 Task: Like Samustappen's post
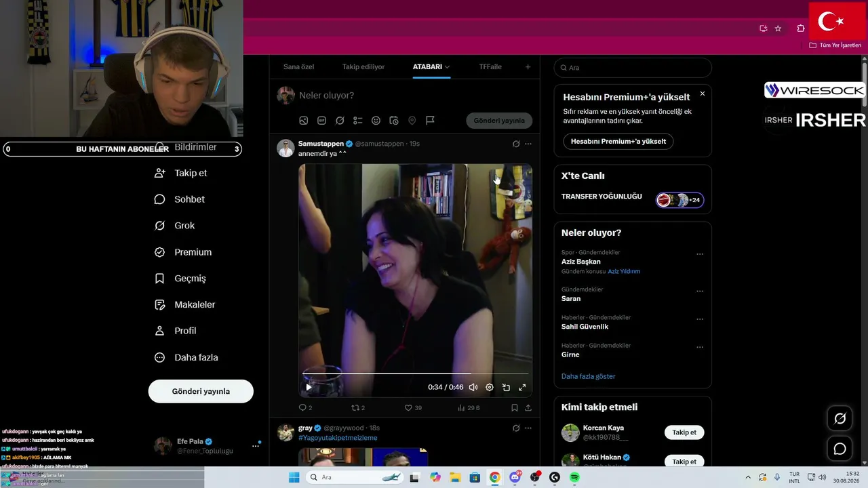pos(413,408)
